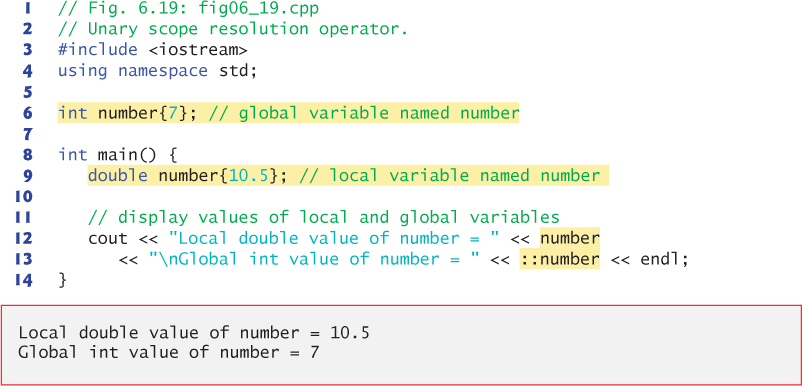This screenshot has width=802, height=386.
Task: Click comment 'display values of local and global variables'
Action: pyautogui.click(x=324, y=217)
